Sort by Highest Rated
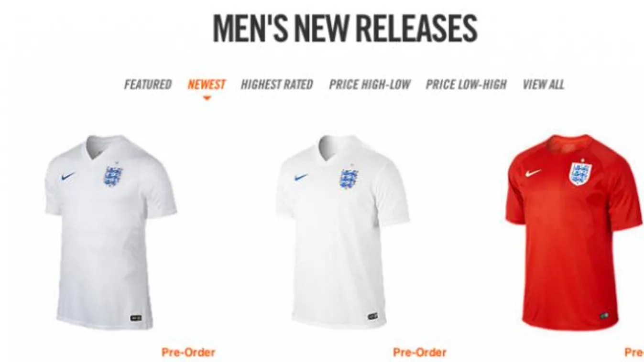Screen dimensions: 644x362 pyautogui.click(x=277, y=85)
